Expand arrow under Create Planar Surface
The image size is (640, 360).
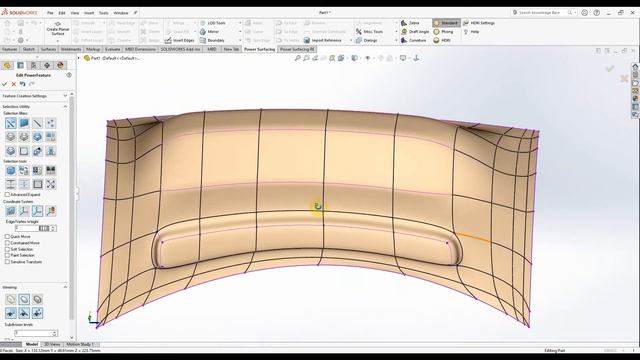click(58, 40)
